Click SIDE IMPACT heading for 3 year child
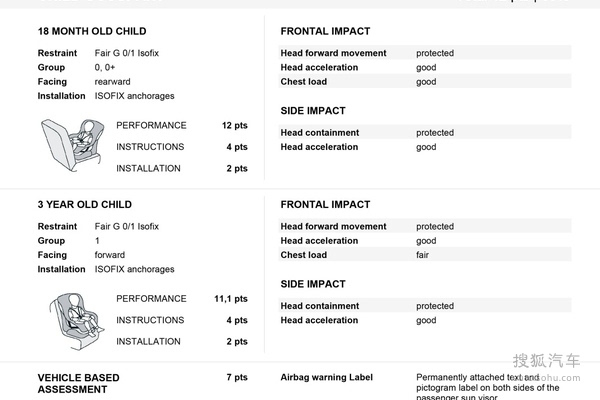Image resolution: width=600 pixels, height=400 pixels. 313,284
